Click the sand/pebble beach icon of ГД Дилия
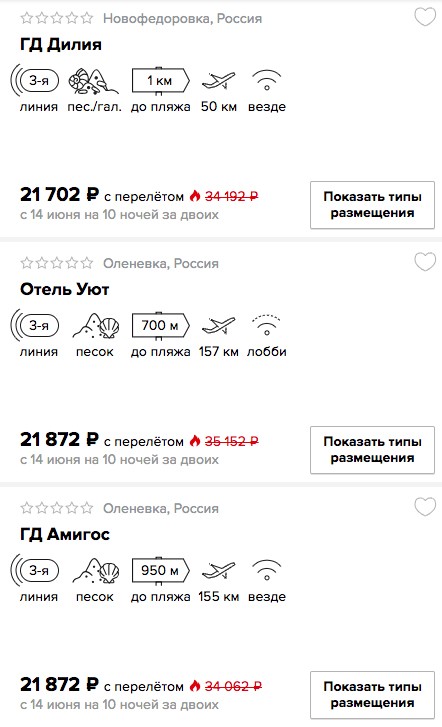 point(94,81)
